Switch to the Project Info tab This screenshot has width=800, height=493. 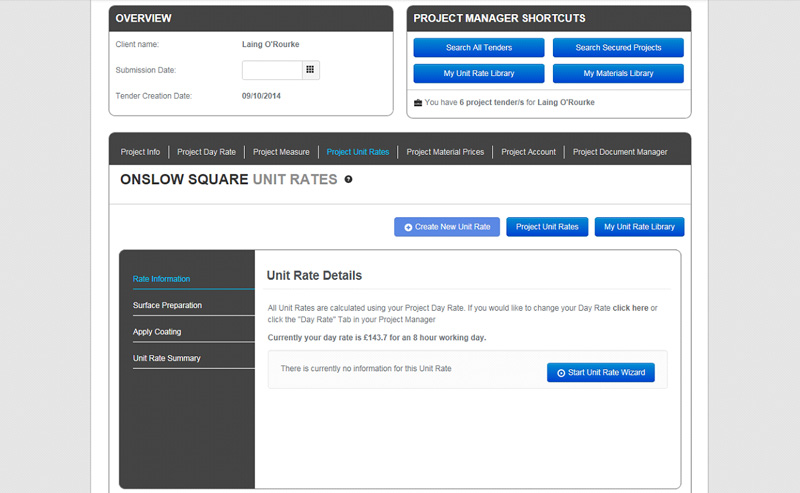click(x=140, y=152)
